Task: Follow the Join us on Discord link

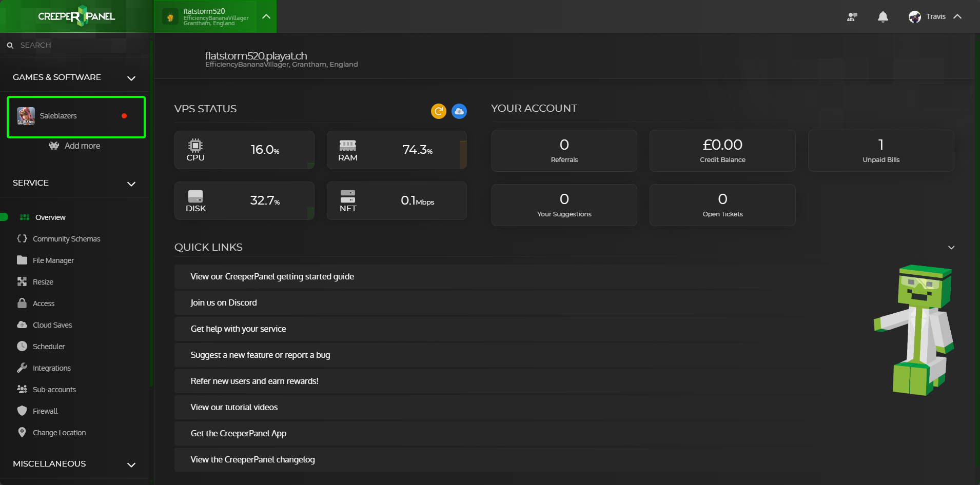Action: click(x=224, y=303)
